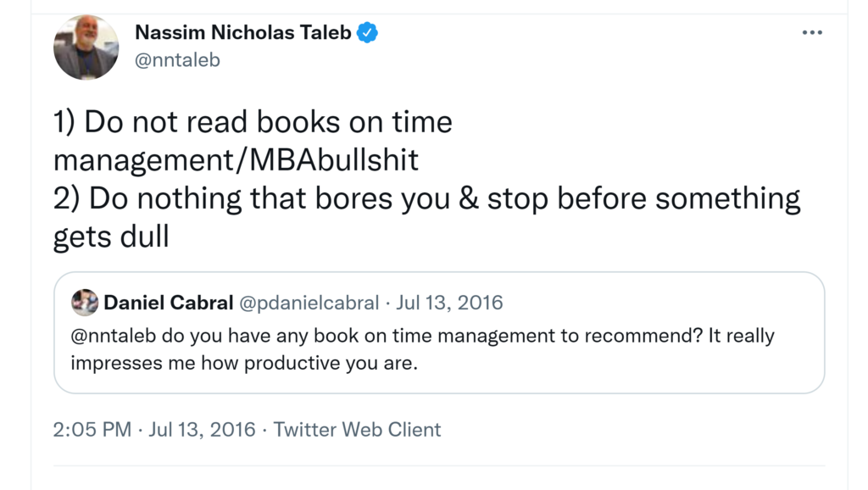
Task: Click the "gets dull" text
Action: point(111,237)
